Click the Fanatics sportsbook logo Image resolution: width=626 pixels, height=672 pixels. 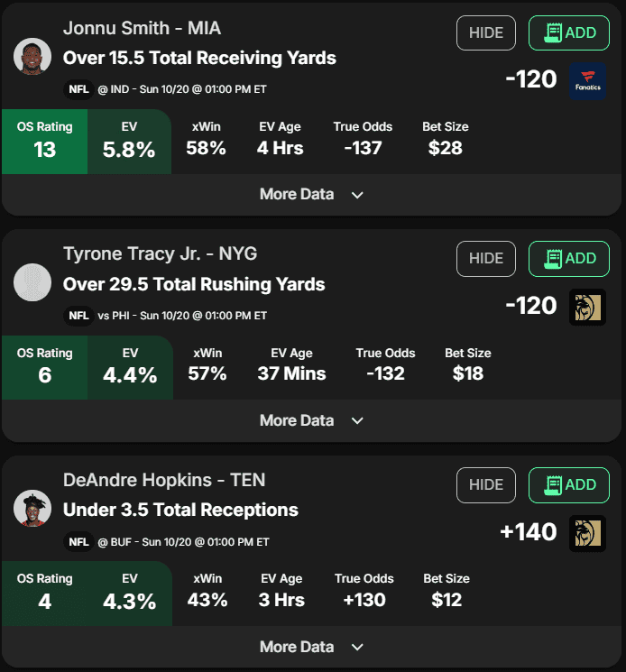pyautogui.click(x=587, y=81)
